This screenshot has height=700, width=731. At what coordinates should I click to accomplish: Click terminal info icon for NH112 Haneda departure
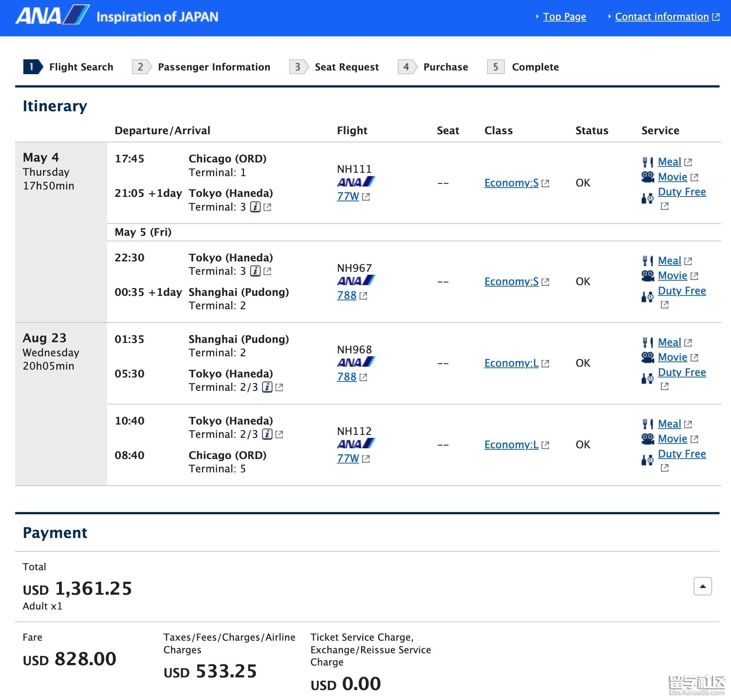click(x=267, y=434)
